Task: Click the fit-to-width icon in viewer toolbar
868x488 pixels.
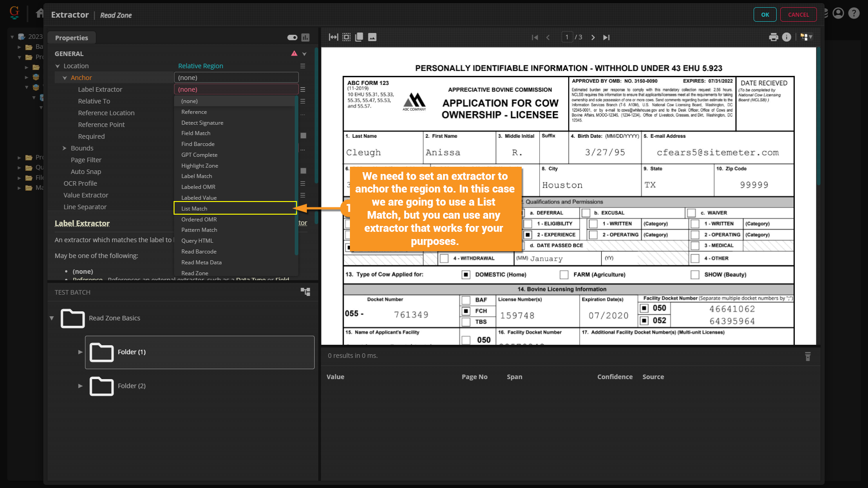Action: point(334,37)
